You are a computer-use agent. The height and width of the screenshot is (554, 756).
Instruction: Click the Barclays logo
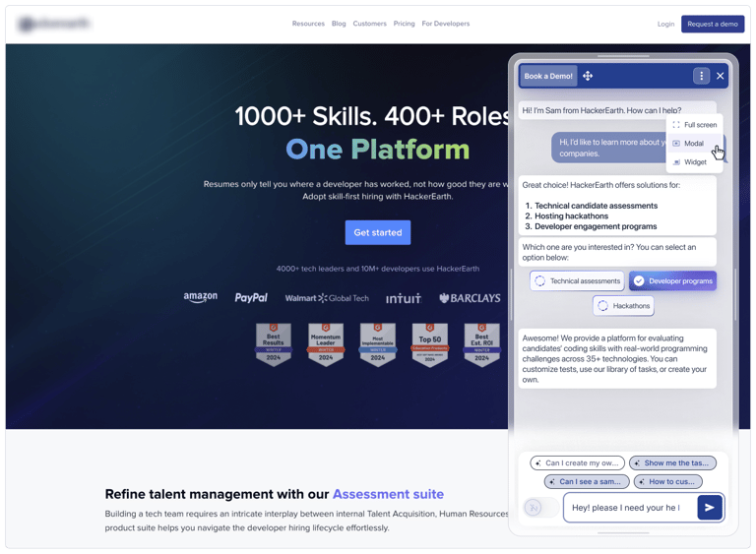pyautogui.click(x=470, y=298)
